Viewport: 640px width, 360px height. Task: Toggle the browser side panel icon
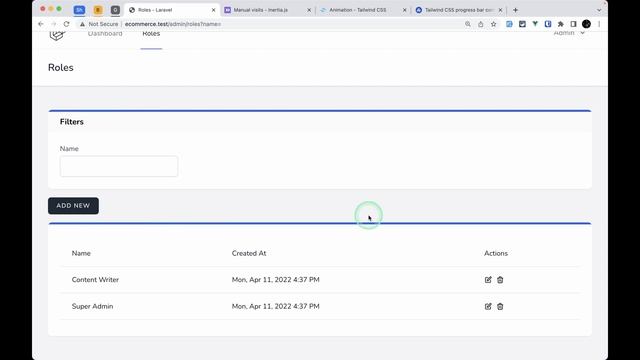click(x=573, y=24)
